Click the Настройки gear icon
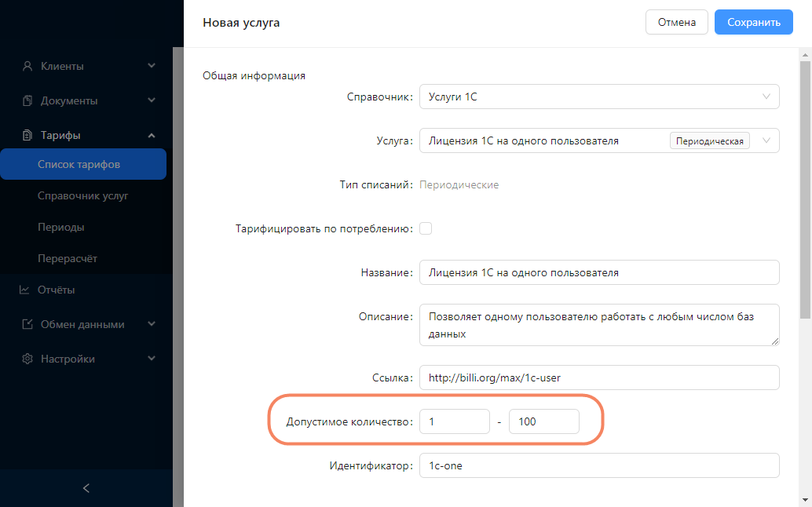The width and height of the screenshot is (812, 507). click(x=27, y=359)
